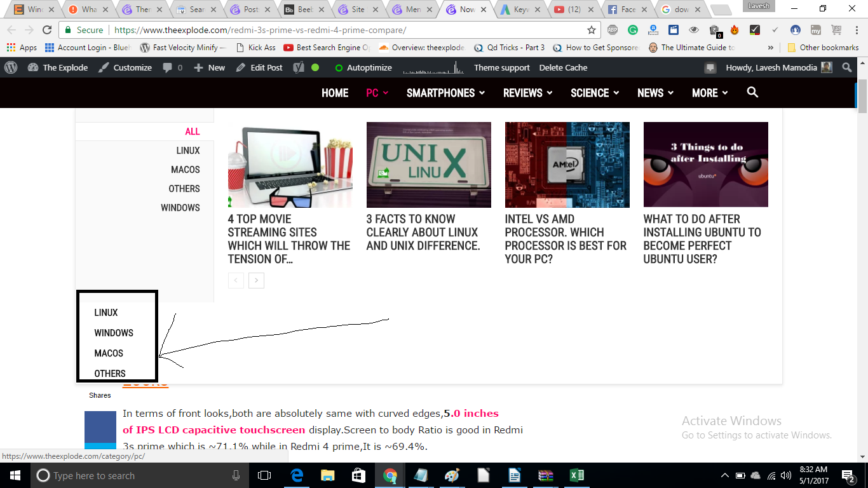Click the orange flame extension icon
The width and height of the screenshot is (868, 488).
tap(735, 30)
